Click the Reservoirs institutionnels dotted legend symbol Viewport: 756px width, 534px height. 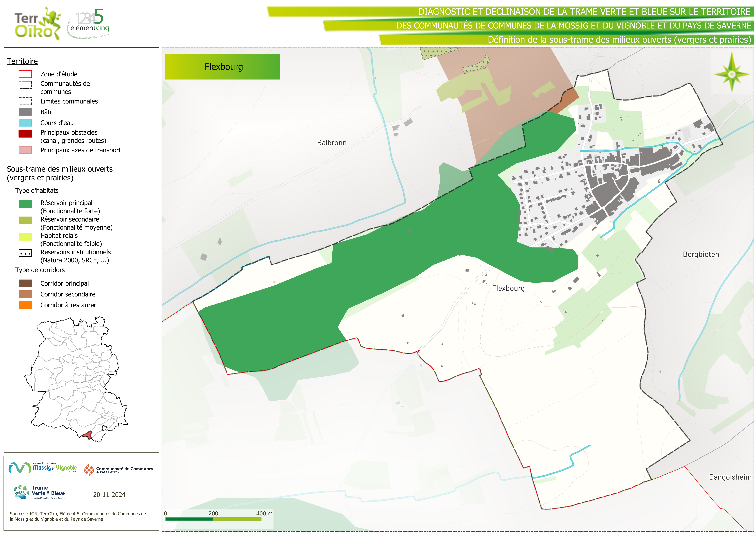pos(25,253)
